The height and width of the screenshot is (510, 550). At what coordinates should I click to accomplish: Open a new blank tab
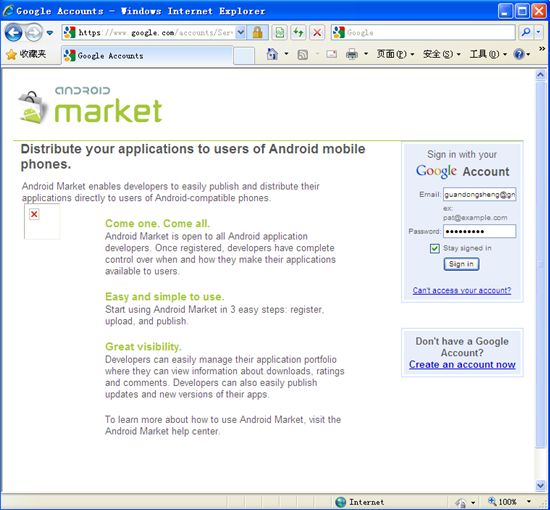tap(244, 56)
